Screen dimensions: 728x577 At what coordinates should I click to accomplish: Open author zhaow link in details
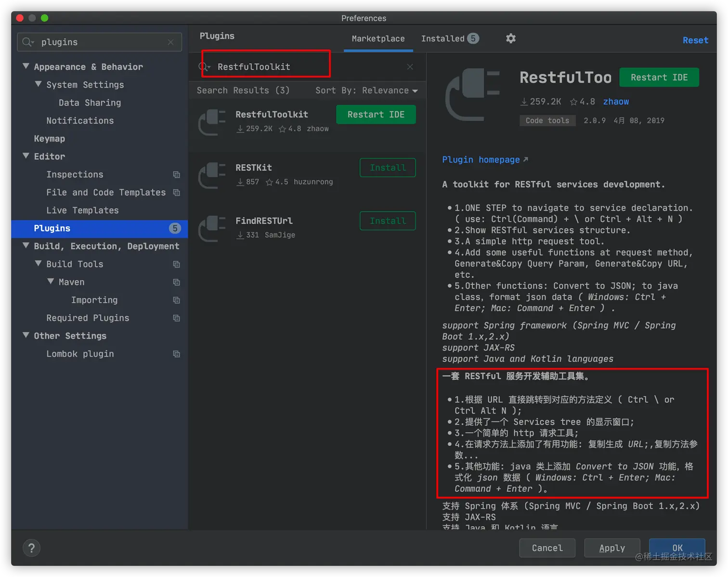(x=616, y=102)
